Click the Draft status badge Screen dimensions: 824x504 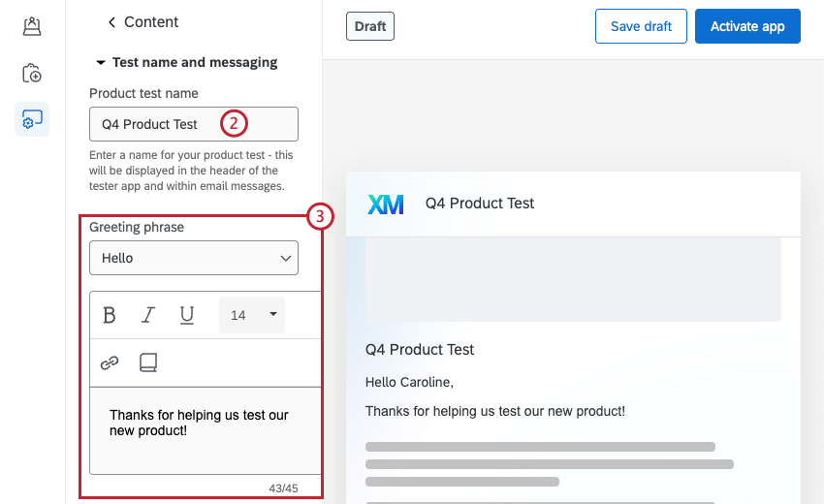(x=370, y=26)
